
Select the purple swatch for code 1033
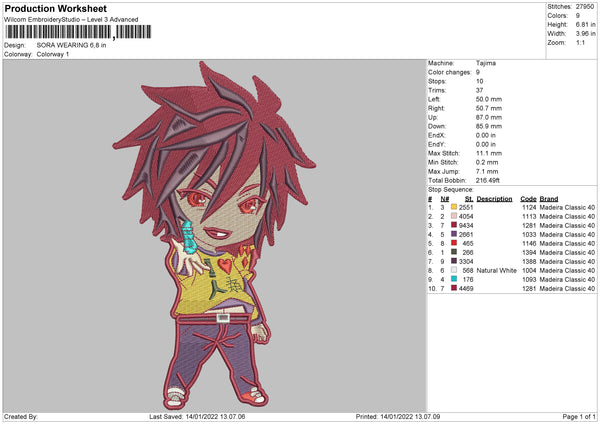tap(454, 234)
